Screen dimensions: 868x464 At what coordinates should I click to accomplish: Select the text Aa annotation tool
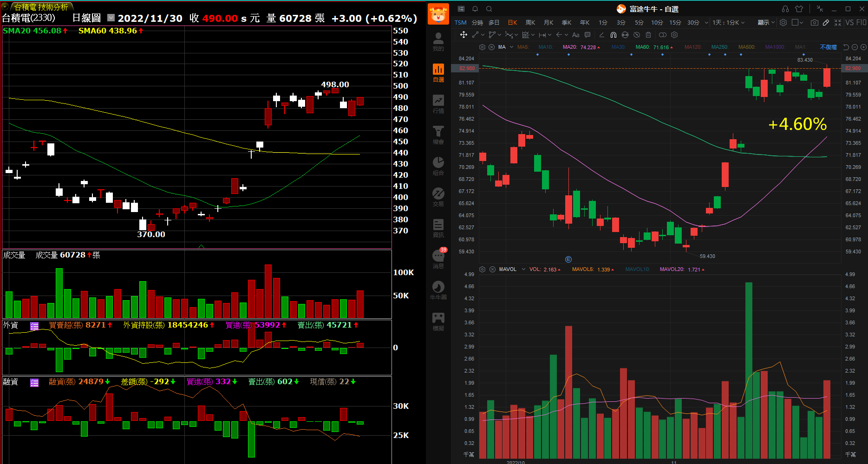pyautogui.click(x=576, y=35)
